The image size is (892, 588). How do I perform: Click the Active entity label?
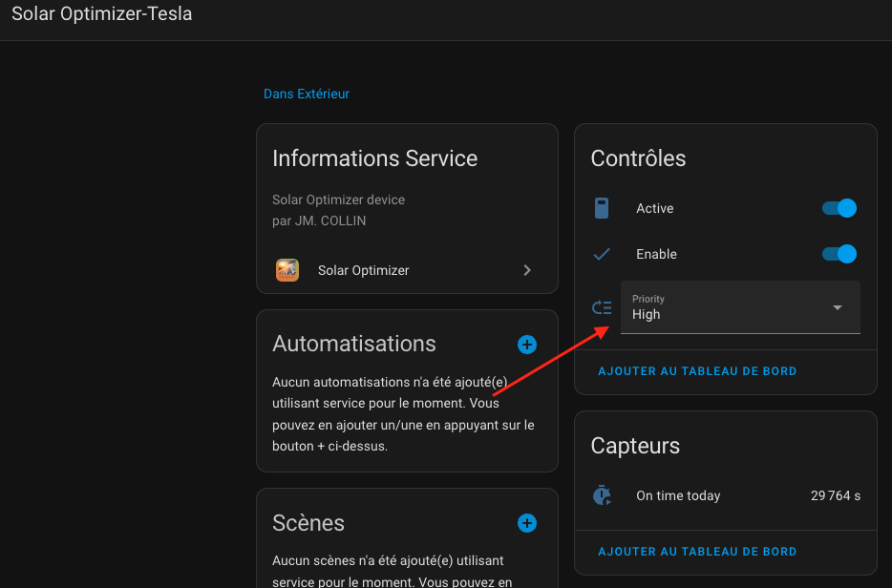[655, 208]
